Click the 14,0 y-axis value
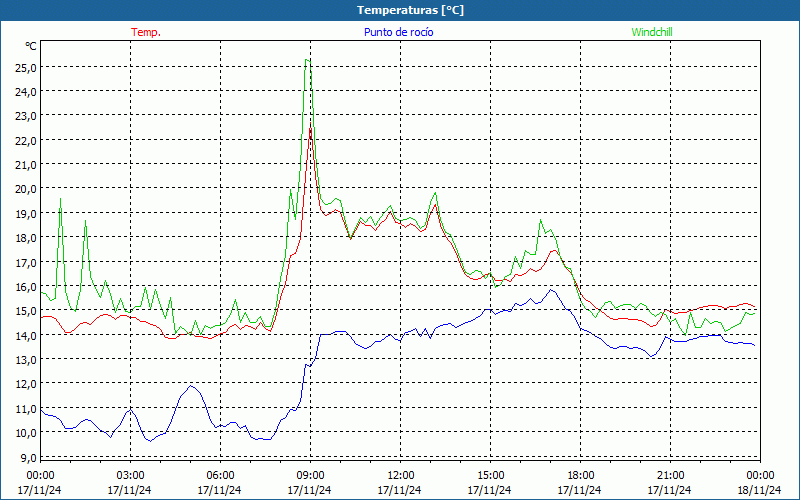Viewport: 800px width, 500px height. [24, 335]
